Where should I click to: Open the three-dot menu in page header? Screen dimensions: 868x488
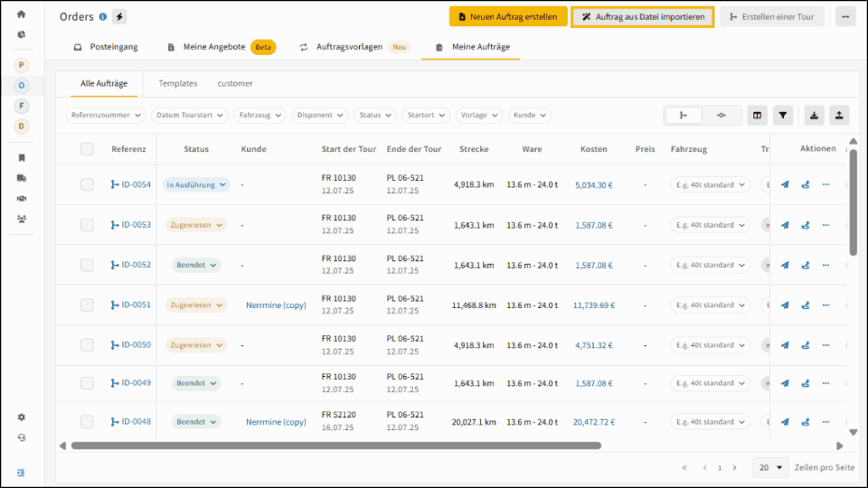[845, 16]
